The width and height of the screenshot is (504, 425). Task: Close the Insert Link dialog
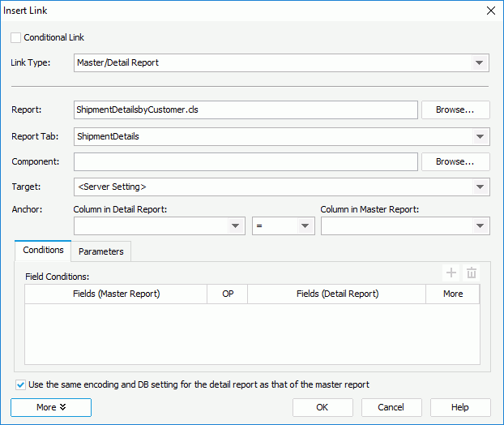pyautogui.click(x=489, y=11)
